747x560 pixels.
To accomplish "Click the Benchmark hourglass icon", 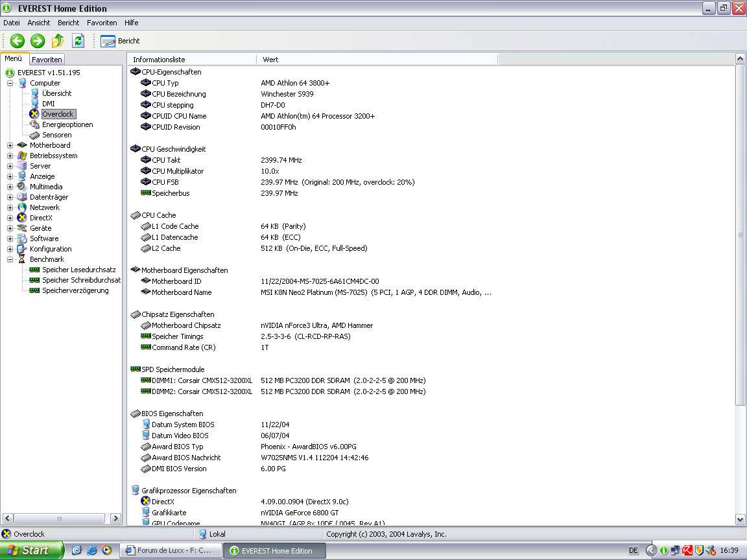I will click(x=22, y=259).
